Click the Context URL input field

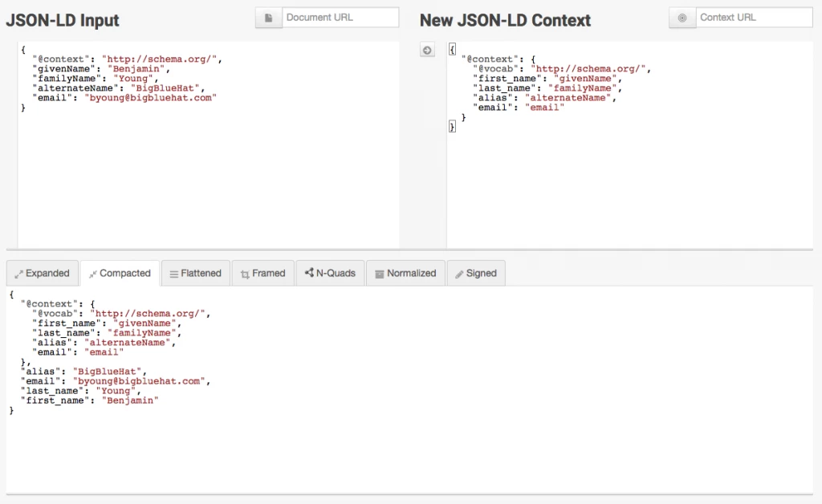coord(753,17)
